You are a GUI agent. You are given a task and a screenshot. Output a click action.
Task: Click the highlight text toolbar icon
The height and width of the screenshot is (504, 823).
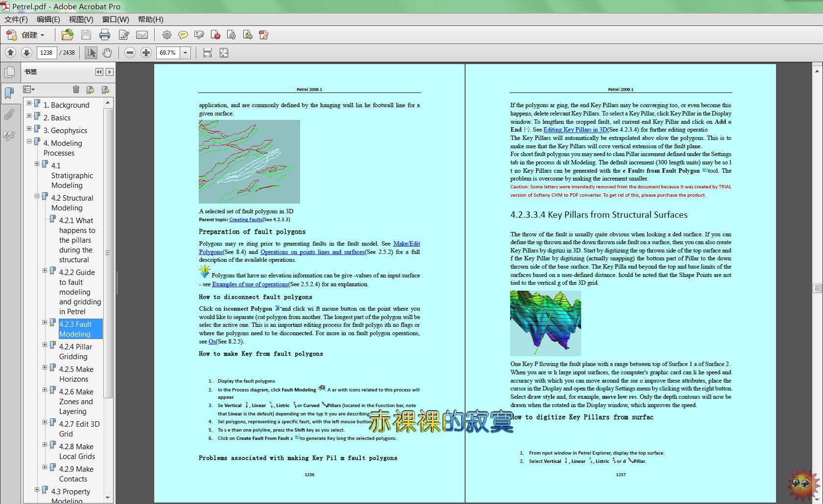199,35
